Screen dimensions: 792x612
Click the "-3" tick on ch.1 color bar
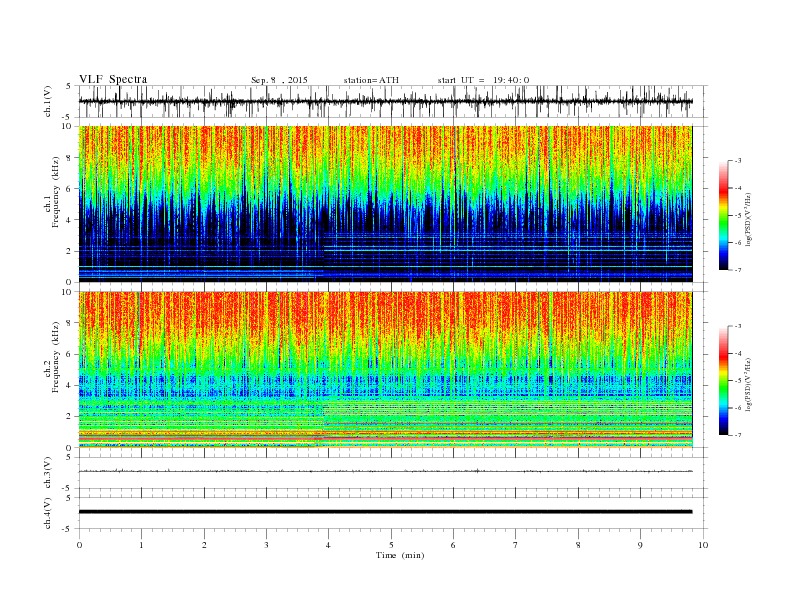(738, 161)
